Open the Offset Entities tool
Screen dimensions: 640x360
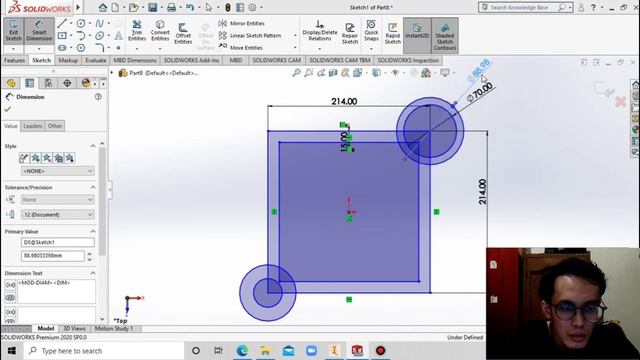click(x=183, y=33)
